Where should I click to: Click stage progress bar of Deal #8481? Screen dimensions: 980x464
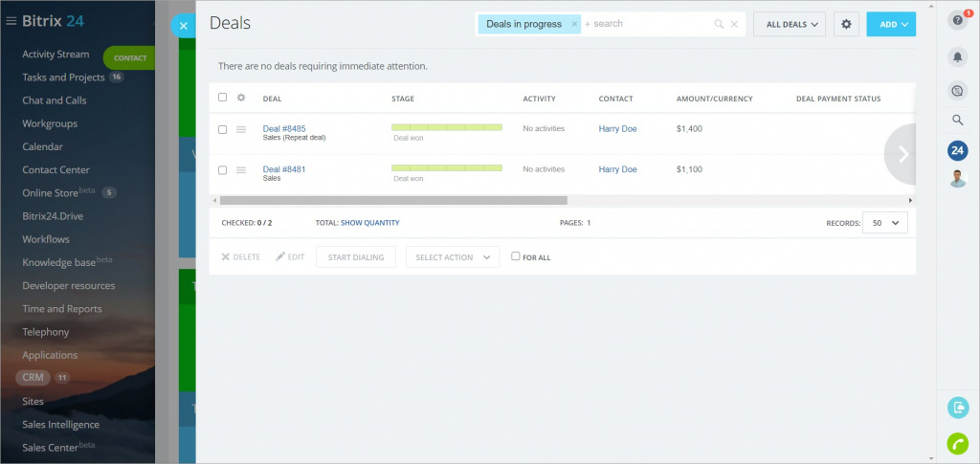click(447, 168)
